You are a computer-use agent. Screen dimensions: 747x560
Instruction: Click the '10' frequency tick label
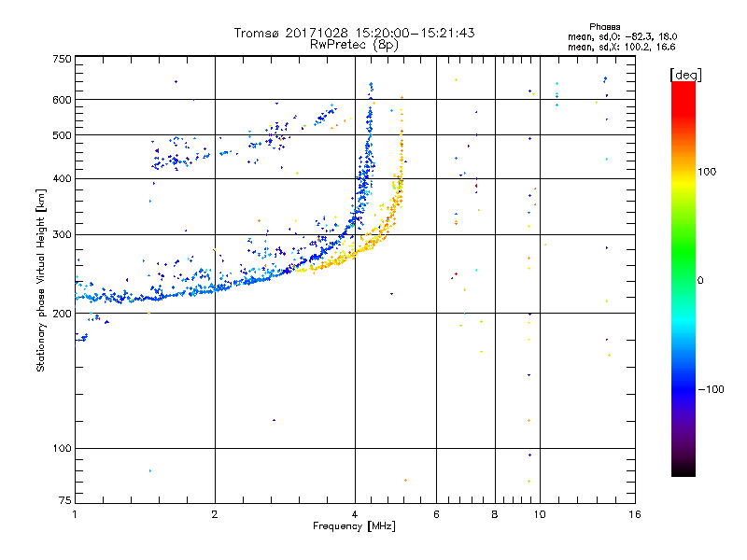click(540, 514)
